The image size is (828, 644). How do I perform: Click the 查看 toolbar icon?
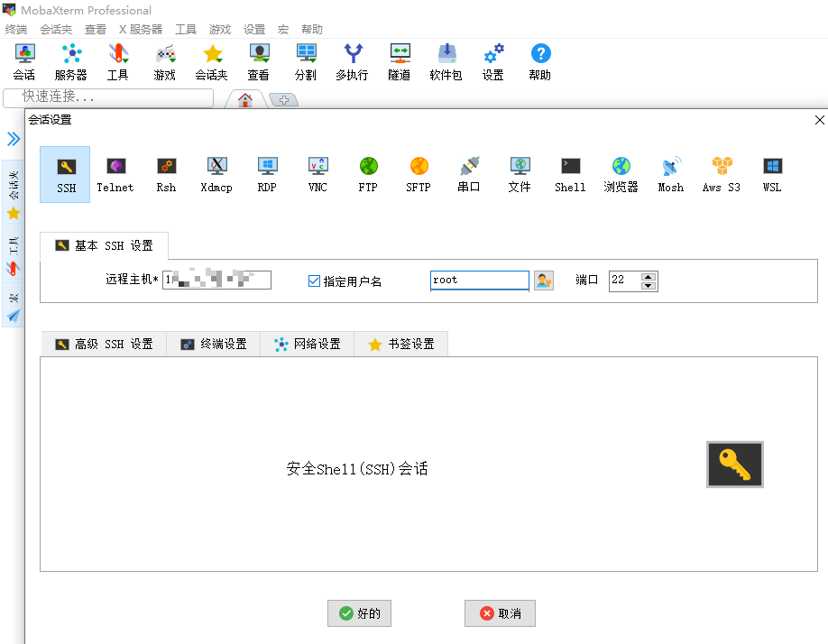(258, 62)
